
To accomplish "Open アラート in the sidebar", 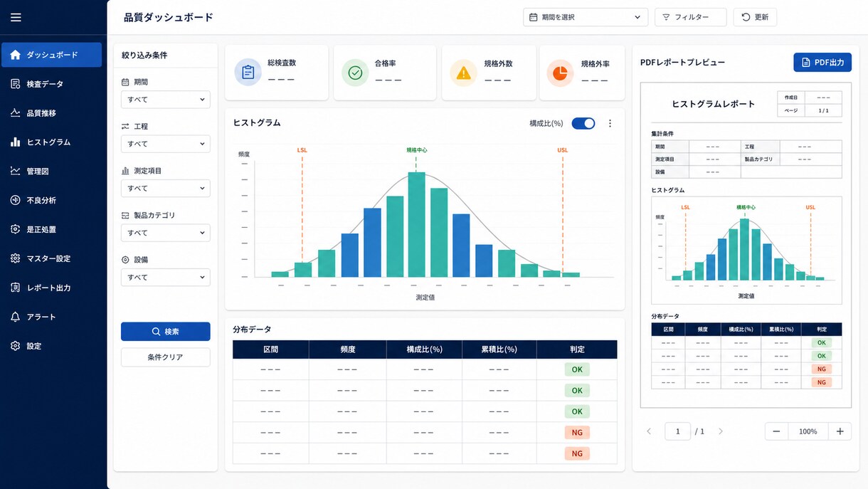I will pos(51,317).
